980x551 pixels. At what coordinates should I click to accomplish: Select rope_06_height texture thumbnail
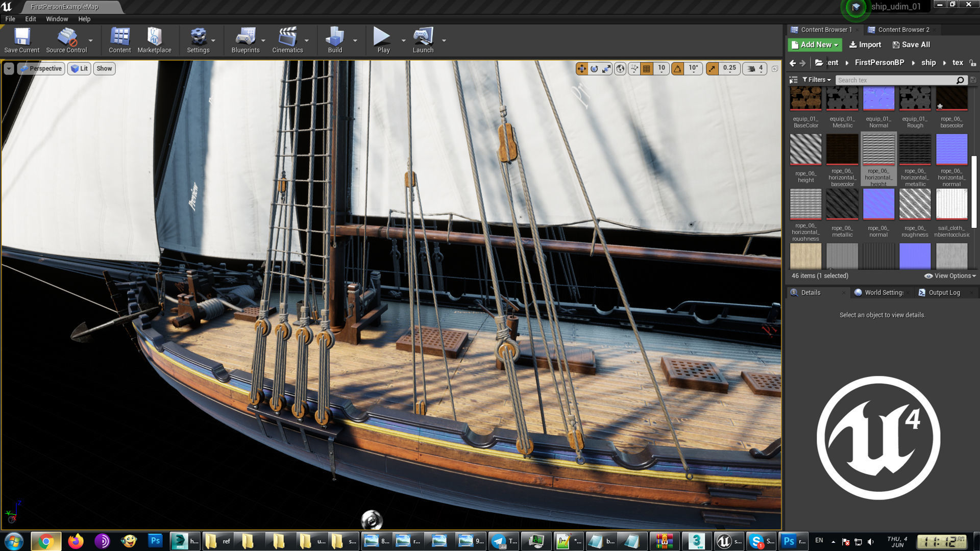pos(806,149)
